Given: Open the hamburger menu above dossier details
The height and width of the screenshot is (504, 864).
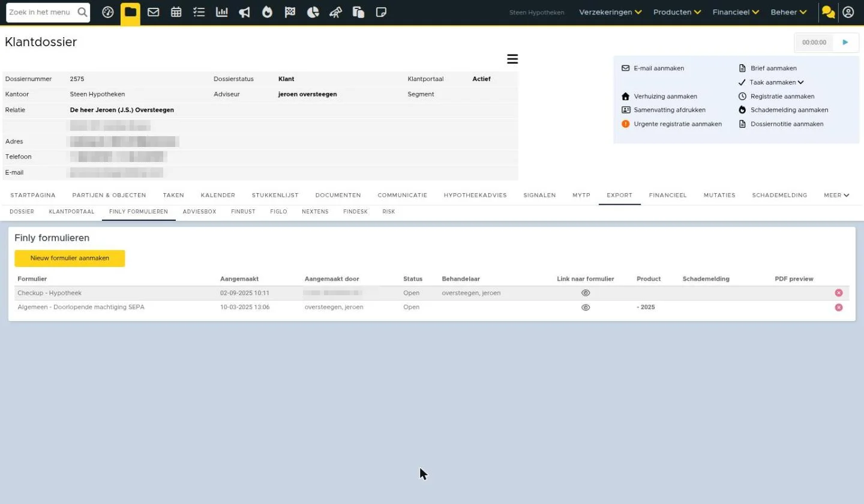Looking at the screenshot, I should pos(512,59).
